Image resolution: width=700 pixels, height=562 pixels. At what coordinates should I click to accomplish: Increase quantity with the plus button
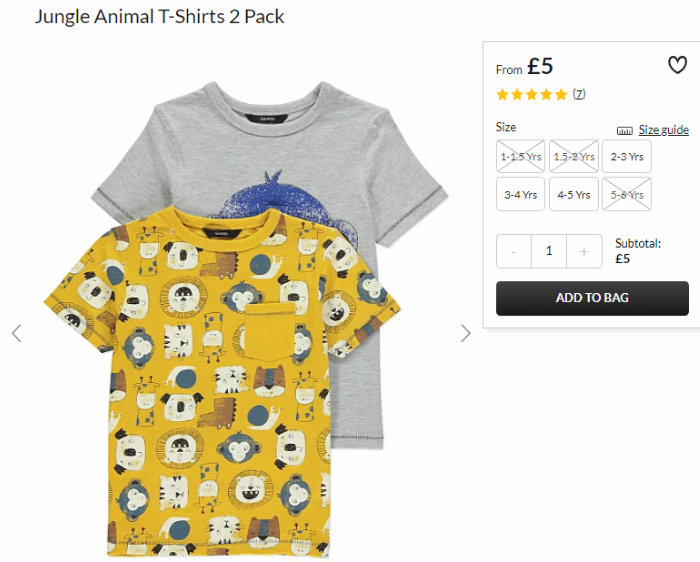point(584,251)
